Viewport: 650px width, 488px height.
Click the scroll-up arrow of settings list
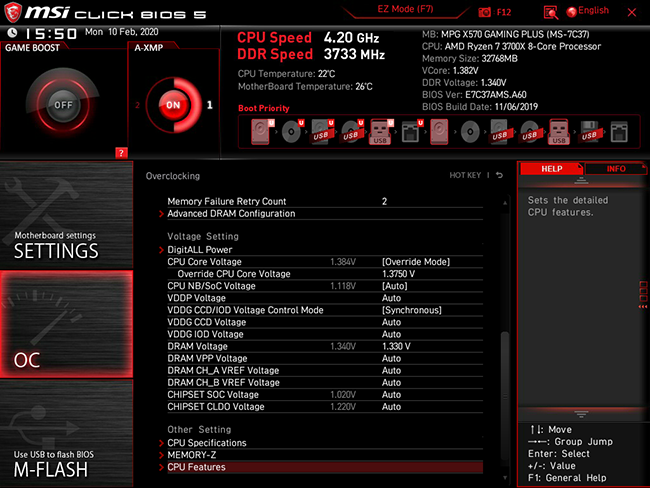[505, 203]
